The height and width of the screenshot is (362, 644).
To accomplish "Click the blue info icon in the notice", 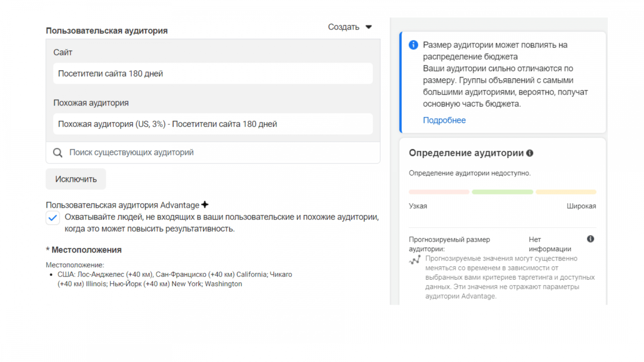I will coord(413,45).
